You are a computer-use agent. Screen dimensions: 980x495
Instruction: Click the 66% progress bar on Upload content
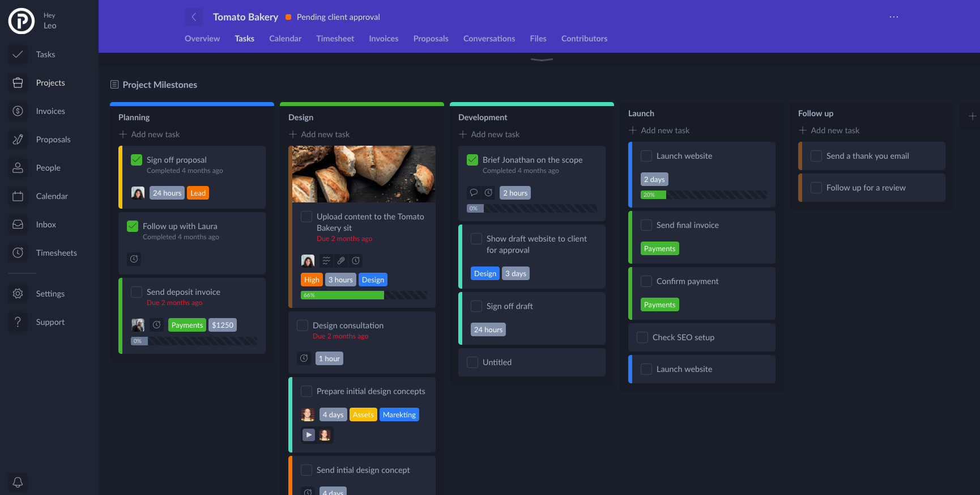(364, 295)
